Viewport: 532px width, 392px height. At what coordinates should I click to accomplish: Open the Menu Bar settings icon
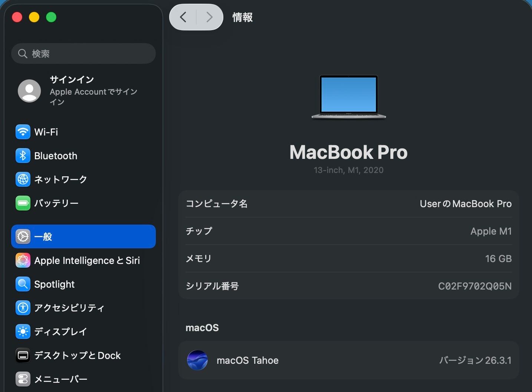tap(23, 379)
